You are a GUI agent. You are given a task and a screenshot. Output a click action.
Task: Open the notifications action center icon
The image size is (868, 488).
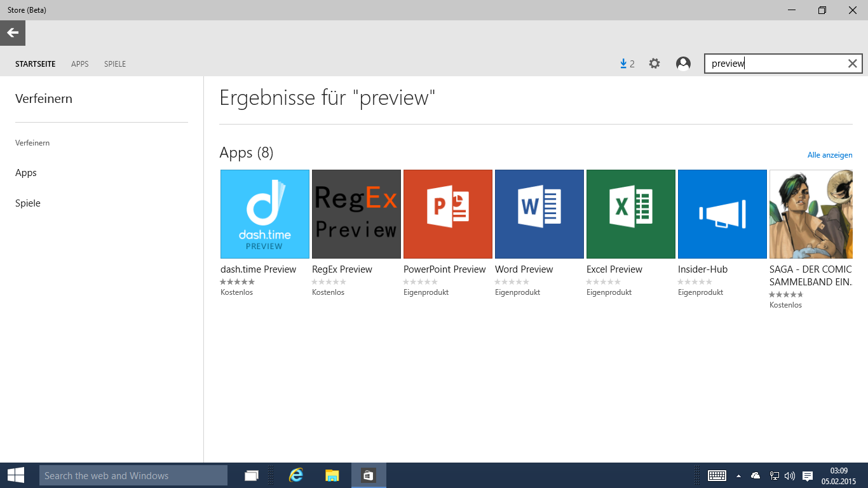(808, 475)
